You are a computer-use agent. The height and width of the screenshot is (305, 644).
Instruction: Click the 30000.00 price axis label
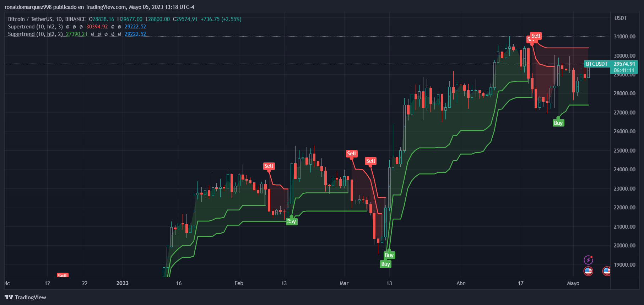pyautogui.click(x=624, y=55)
